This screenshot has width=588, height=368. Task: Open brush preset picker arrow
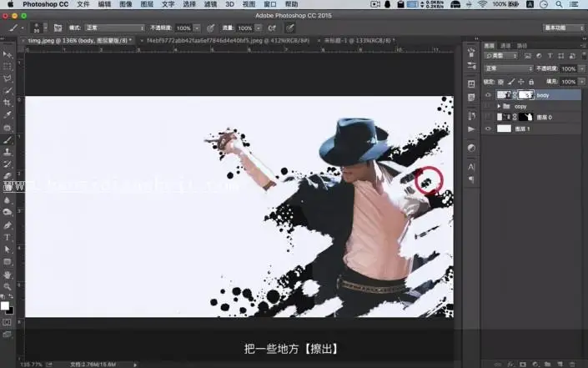45,28
